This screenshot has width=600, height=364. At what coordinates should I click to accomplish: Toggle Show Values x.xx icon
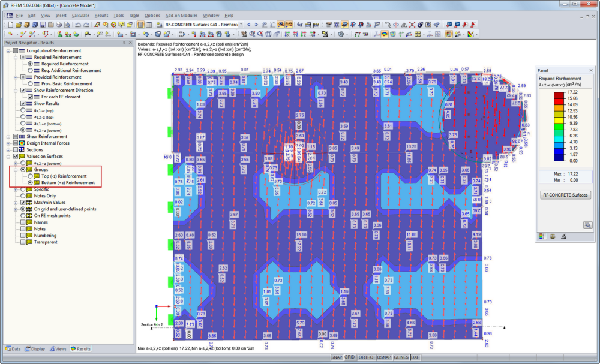point(289,25)
